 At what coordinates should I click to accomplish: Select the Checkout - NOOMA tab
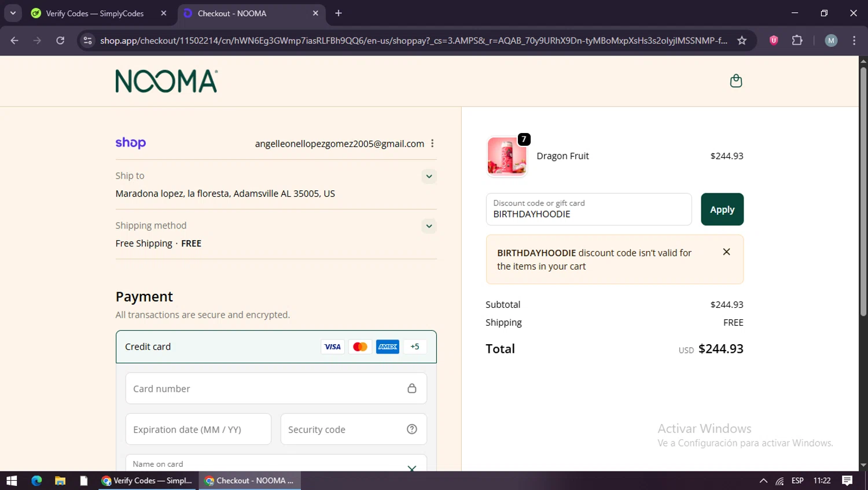pyautogui.click(x=250, y=13)
